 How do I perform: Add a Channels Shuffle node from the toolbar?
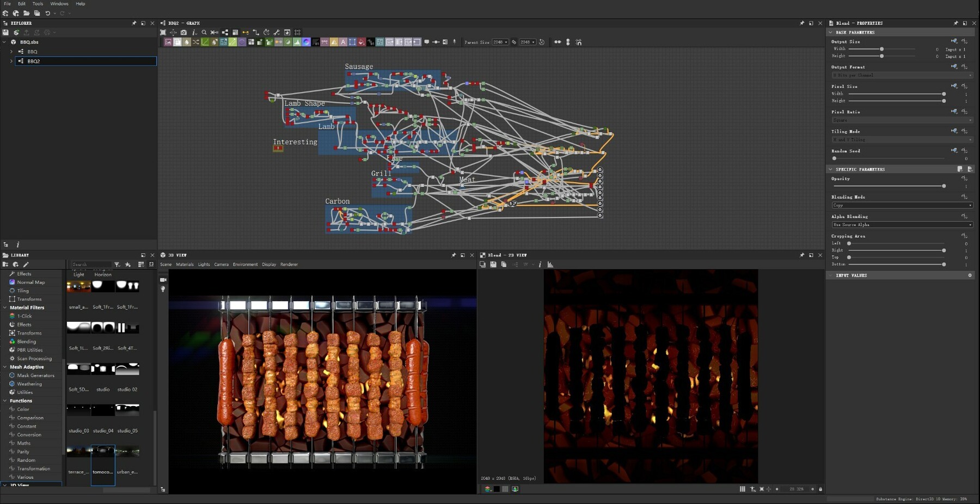pos(195,42)
